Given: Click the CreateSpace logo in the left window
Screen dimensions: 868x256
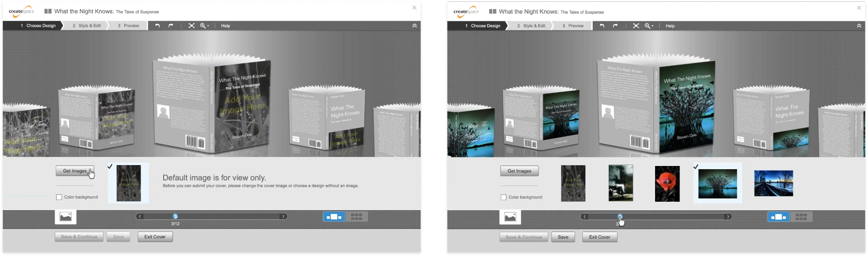Looking at the screenshot, I should click(21, 12).
